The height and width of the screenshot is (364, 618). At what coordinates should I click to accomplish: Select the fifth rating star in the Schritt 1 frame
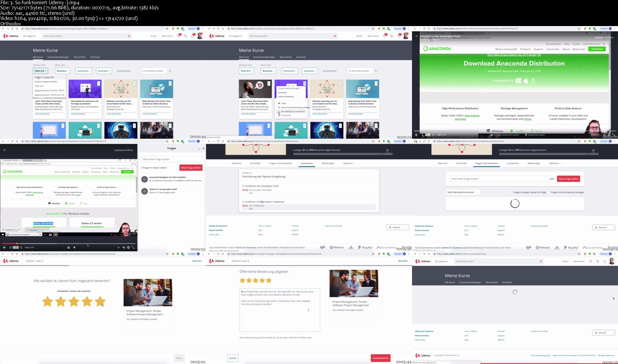[100, 302]
